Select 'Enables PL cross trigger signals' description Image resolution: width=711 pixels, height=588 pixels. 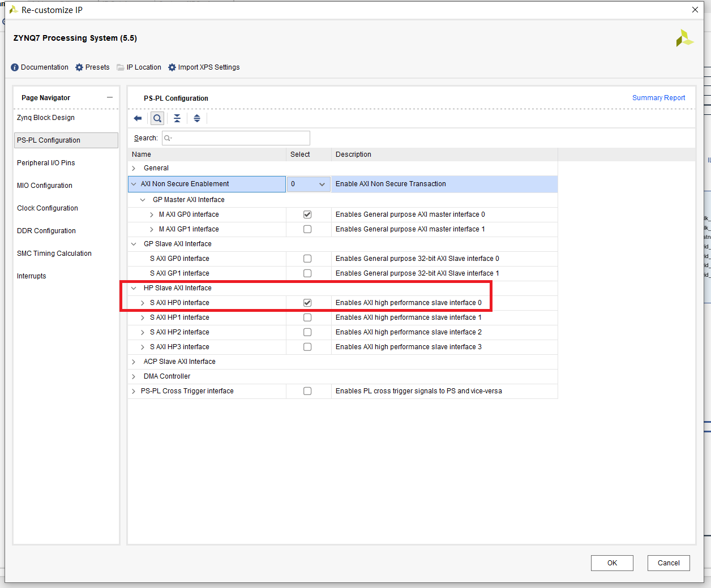pos(419,391)
